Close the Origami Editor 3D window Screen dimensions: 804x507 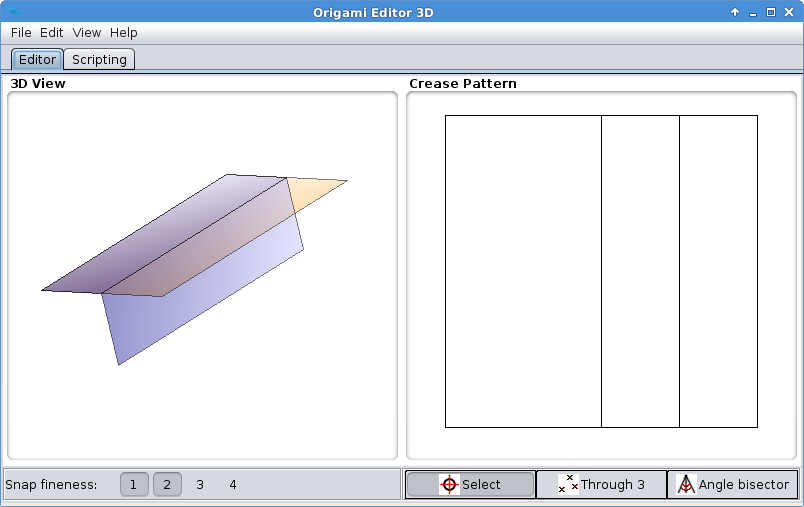pyautogui.click(x=789, y=12)
